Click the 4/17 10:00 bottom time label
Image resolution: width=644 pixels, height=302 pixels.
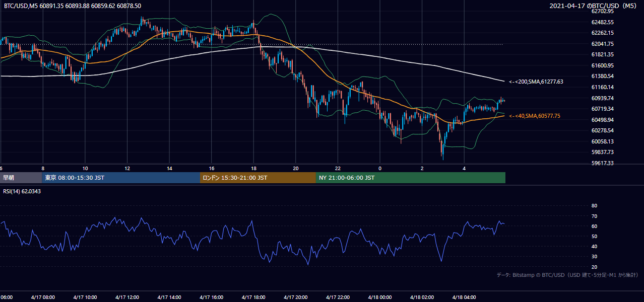[x=85, y=297]
